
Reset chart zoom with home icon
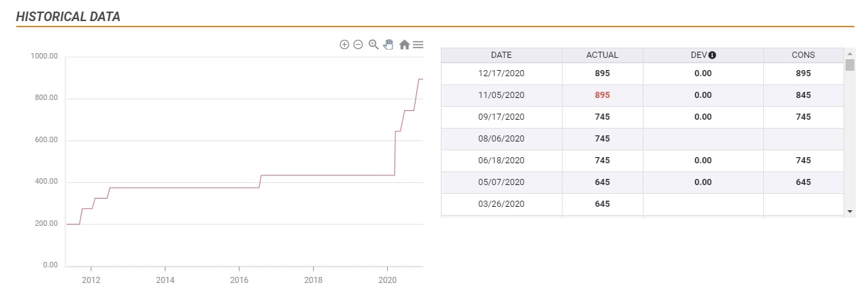pos(404,45)
